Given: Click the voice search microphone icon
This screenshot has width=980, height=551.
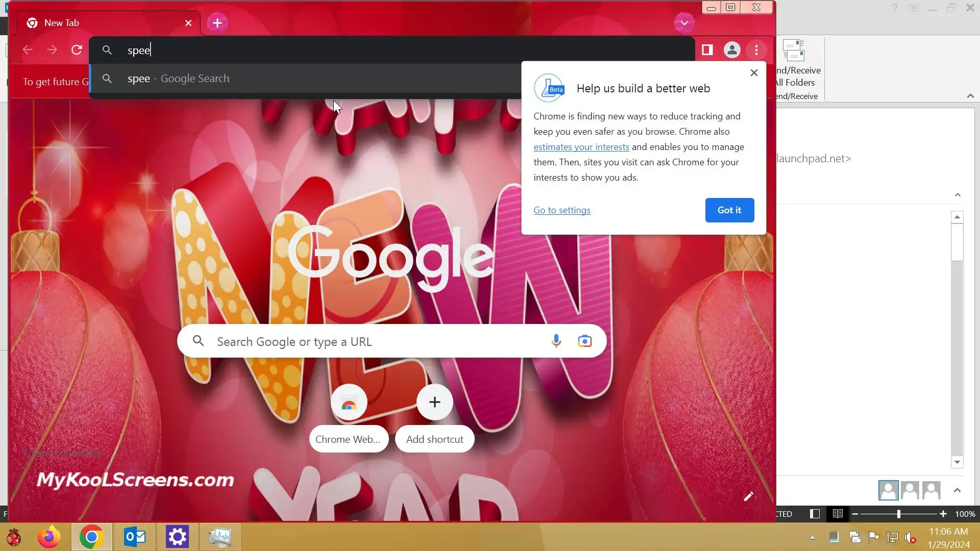Looking at the screenshot, I should [x=556, y=341].
